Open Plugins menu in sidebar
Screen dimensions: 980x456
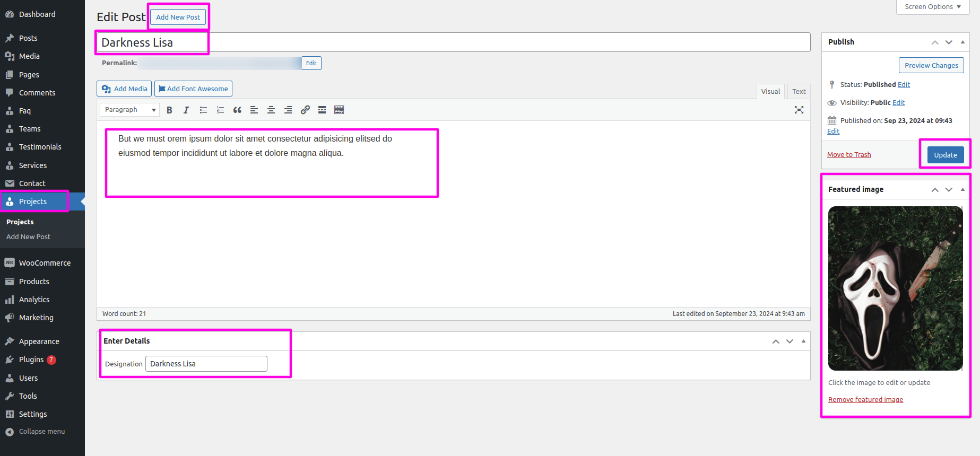(42, 359)
